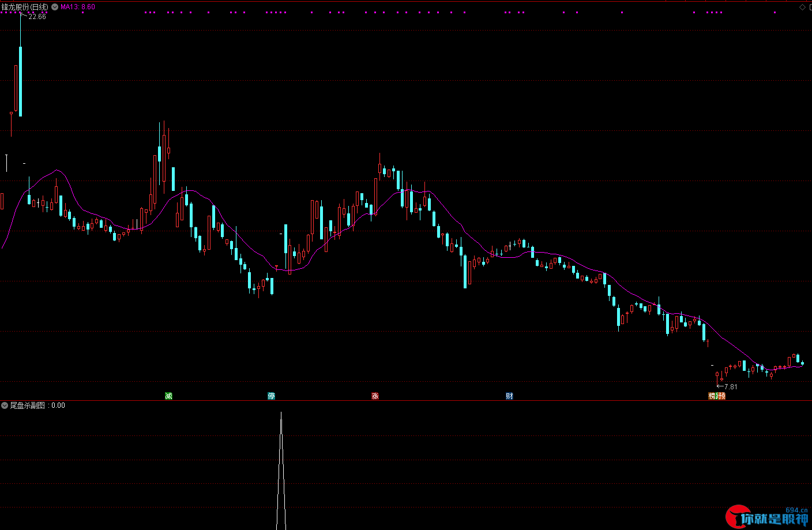This screenshot has height=530, width=812.
Task: Click the 22.66 high price label
Action: (37, 17)
